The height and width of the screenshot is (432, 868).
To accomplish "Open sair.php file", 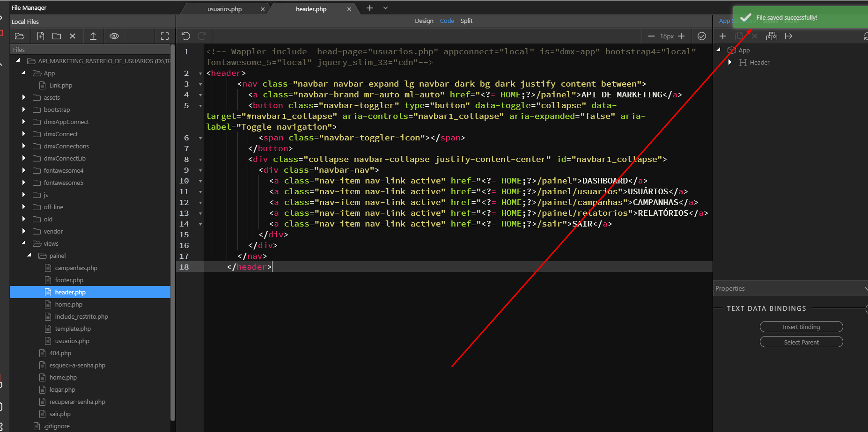I will click(60, 414).
